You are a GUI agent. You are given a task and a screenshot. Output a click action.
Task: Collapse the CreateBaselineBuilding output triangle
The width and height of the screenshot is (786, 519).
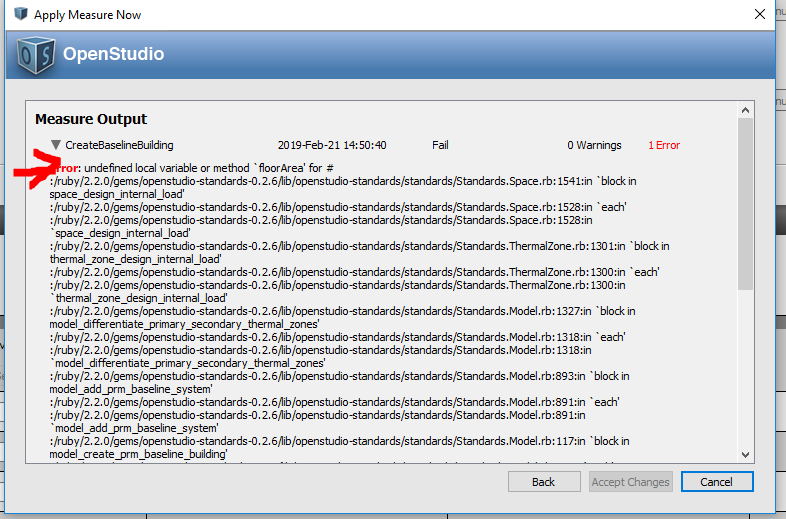coord(56,145)
